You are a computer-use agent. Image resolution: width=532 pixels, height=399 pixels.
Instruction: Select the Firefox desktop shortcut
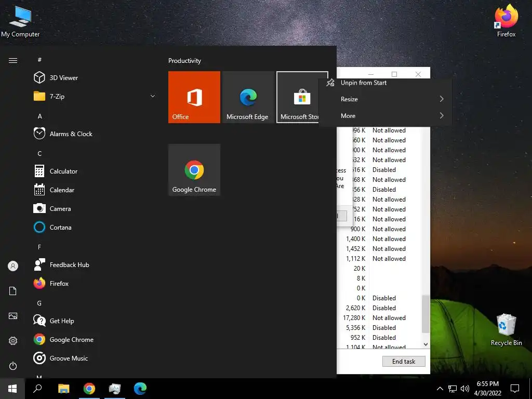click(506, 20)
